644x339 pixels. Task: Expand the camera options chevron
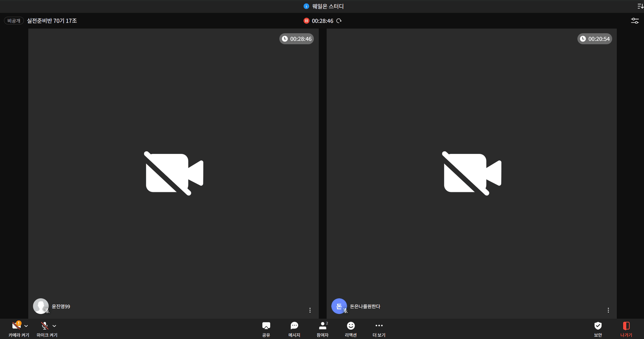pyautogui.click(x=26, y=326)
